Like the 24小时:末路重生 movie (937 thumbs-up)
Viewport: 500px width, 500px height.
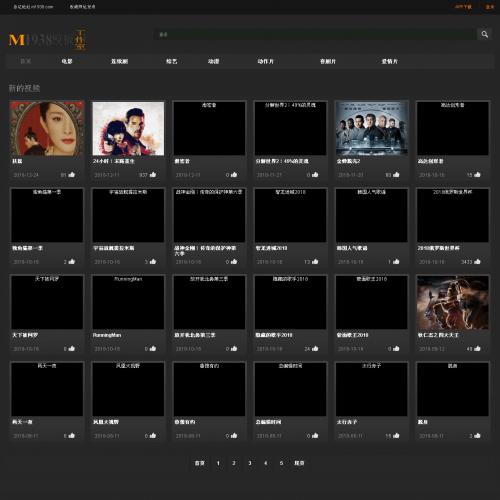point(153,174)
